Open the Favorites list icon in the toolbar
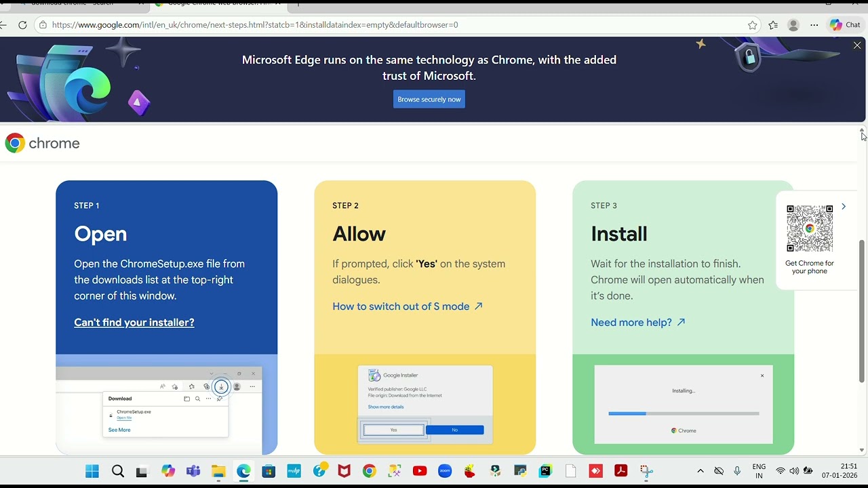 (773, 25)
